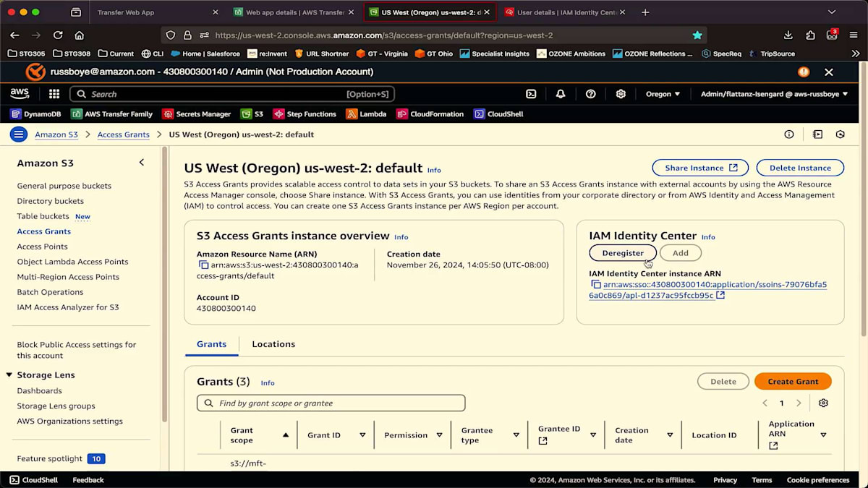868x488 pixels.
Task: Open the Feedback link in footer
Action: pyautogui.click(x=88, y=480)
